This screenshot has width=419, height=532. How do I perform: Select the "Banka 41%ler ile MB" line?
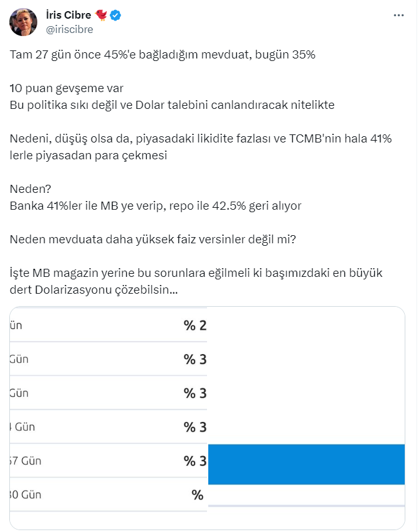tap(155, 205)
